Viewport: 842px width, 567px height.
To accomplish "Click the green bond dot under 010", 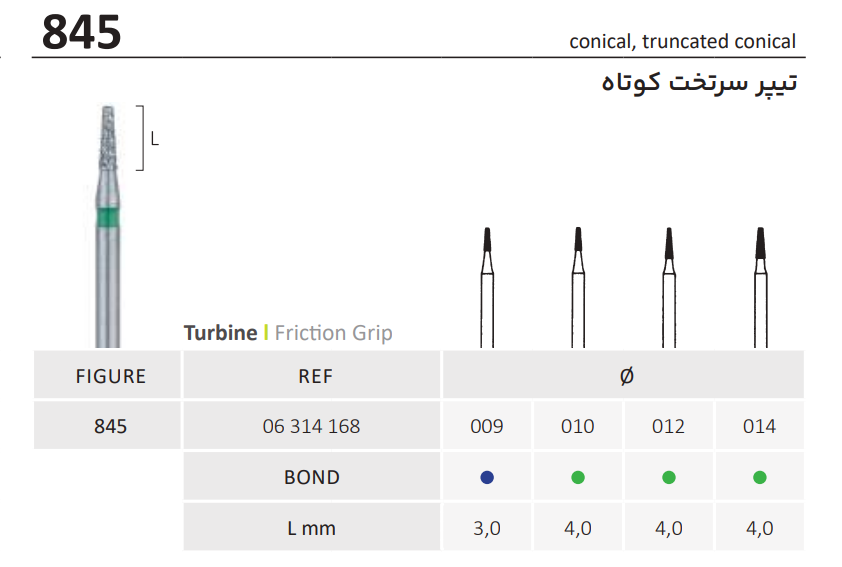I will (x=578, y=477).
